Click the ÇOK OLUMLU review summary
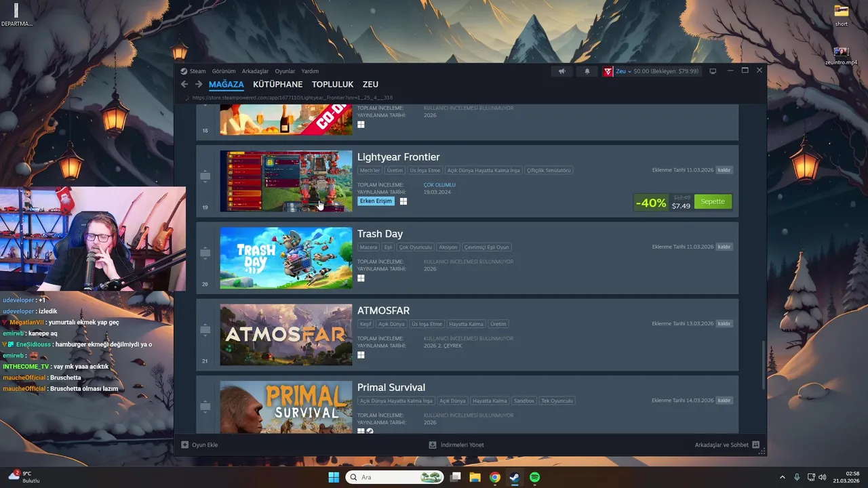 point(439,185)
